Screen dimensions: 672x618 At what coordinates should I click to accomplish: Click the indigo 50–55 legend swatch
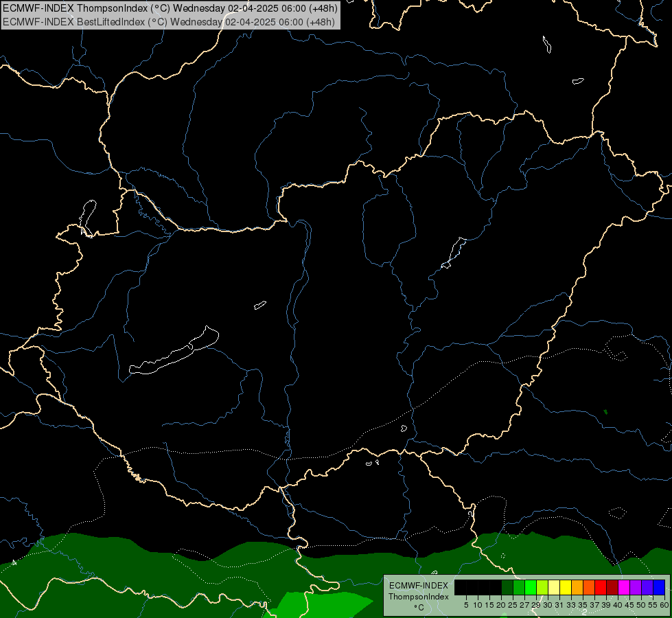click(647, 588)
